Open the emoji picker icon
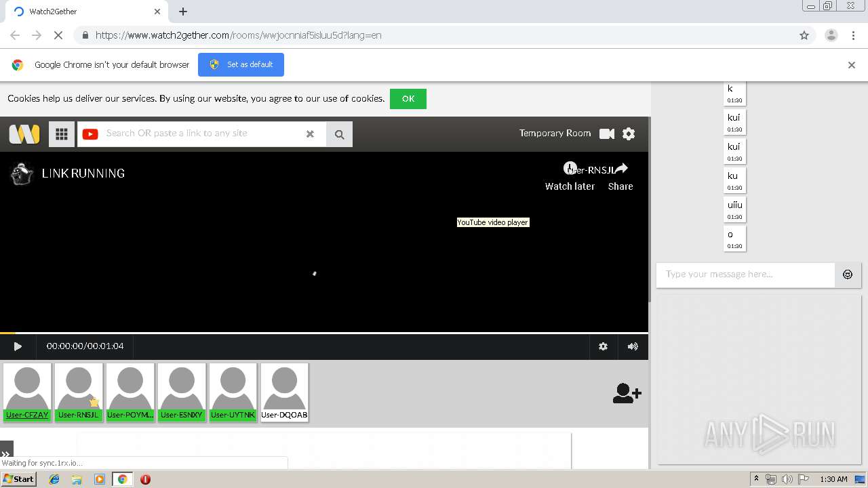868x488 pixels. pyautogui.click(x=848, y=274)
